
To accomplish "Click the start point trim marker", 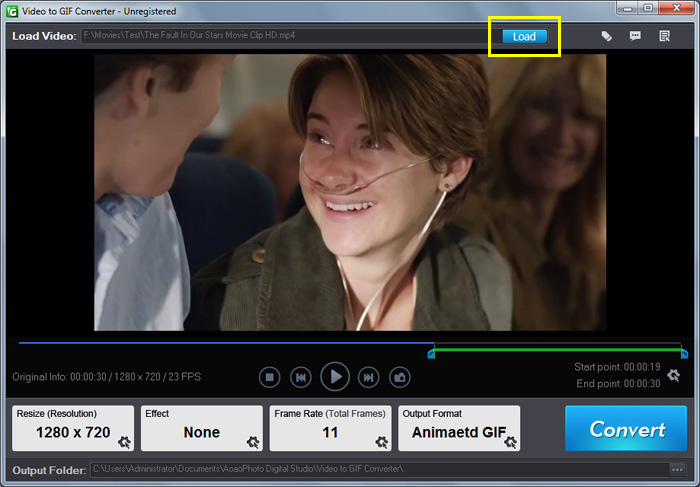I will (x=431, y=354).
